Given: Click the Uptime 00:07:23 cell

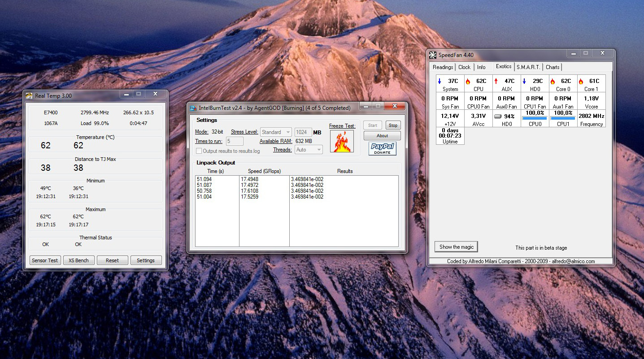Looking at the screenshot, I should tap(450, 136).
